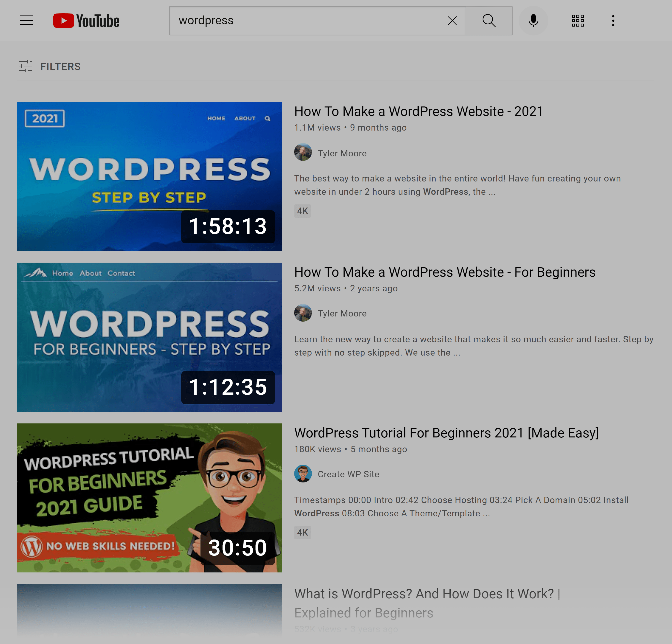The image size is (672, 644).
Task: Open the FILTERS options
Action: point(50,66)
